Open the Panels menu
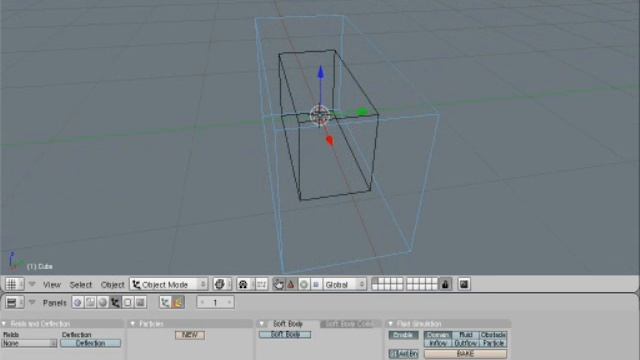 pos(54,303)
